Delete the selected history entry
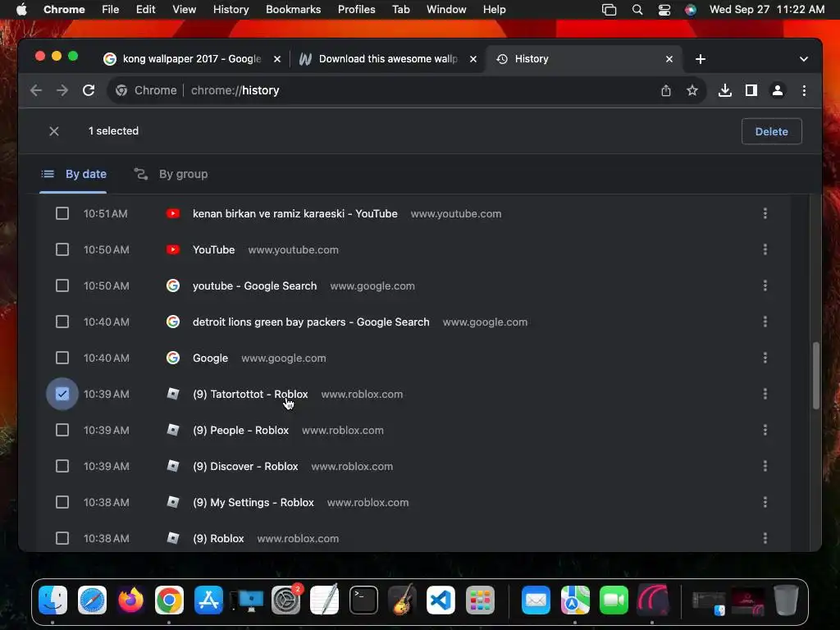Image resolution: width=840 pixels, height=630 pixels. tap(771, 132)
